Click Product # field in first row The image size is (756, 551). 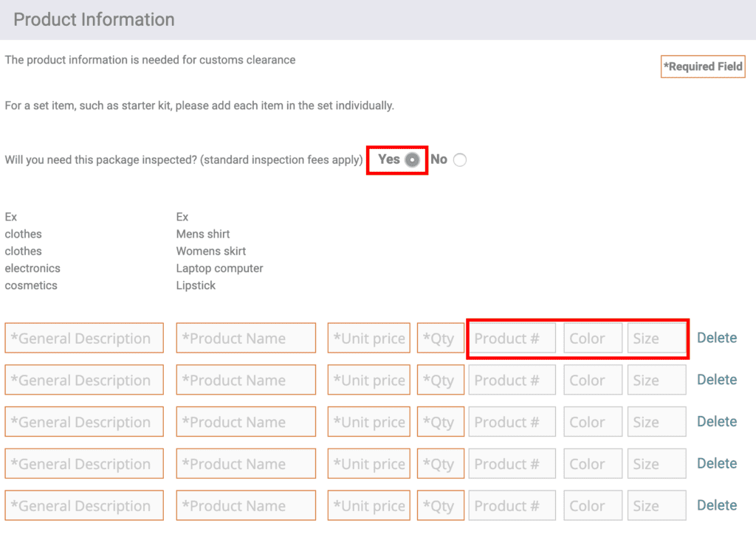point(512,338)
